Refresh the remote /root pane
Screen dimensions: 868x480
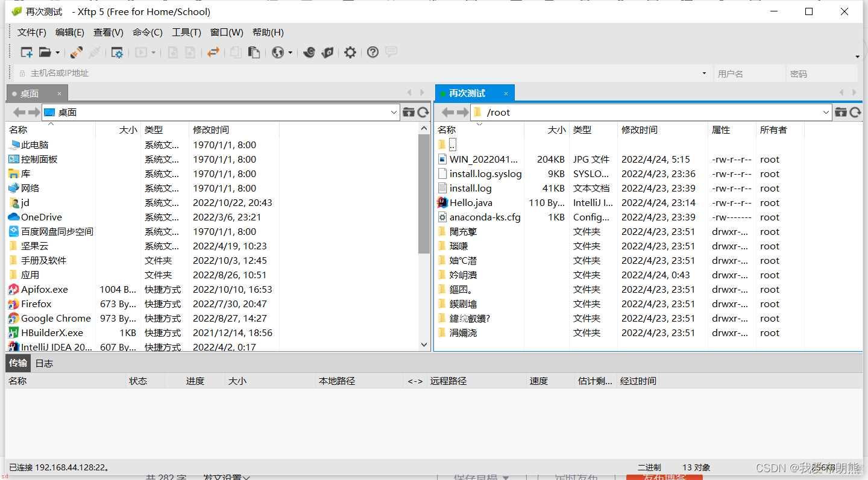(x=855, y=112)
